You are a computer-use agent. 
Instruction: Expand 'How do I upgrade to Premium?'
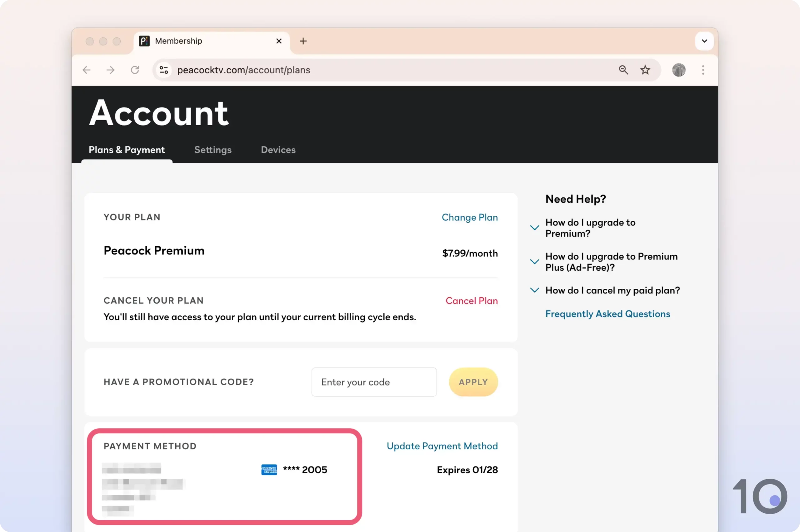tap(535, 228)
